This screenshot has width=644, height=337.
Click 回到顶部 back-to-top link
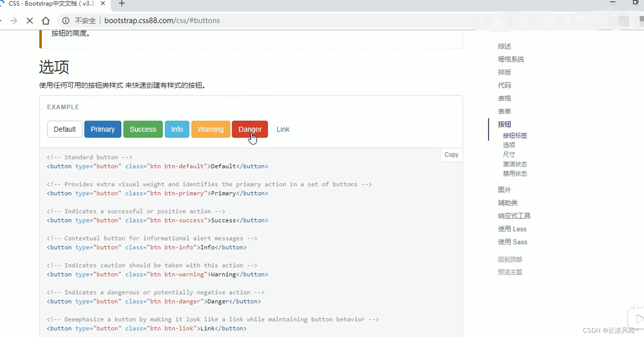click(x=510, y=260)
